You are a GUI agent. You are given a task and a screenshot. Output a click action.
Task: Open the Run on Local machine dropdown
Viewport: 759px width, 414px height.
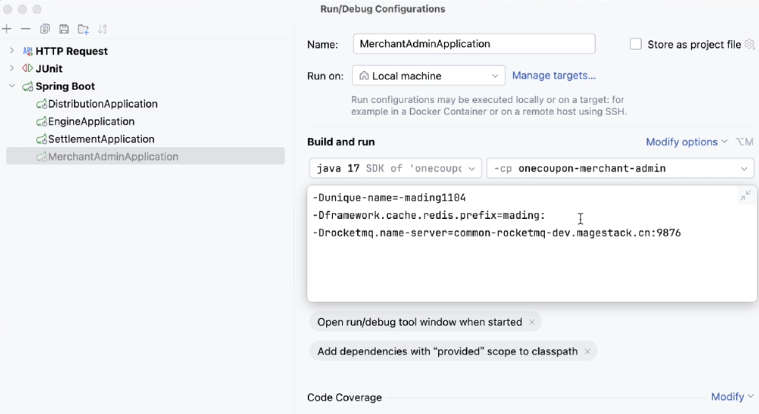[428, 76]
